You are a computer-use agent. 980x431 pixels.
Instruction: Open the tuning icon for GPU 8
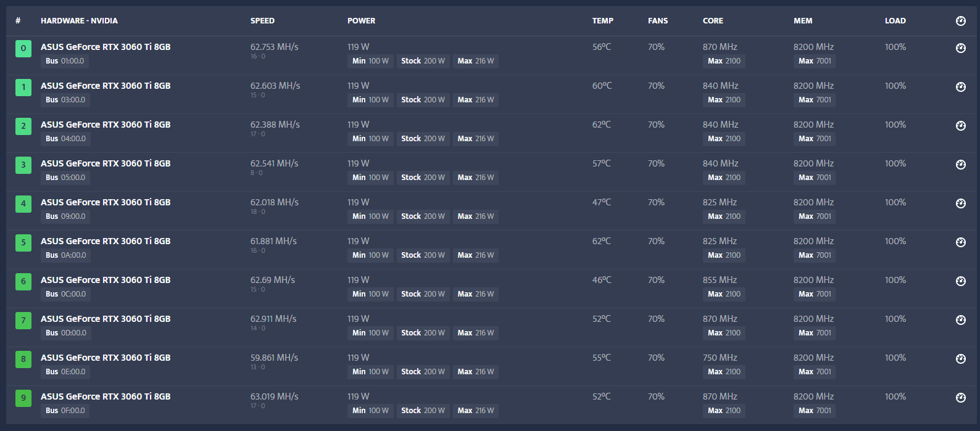[x=961, y=359]
